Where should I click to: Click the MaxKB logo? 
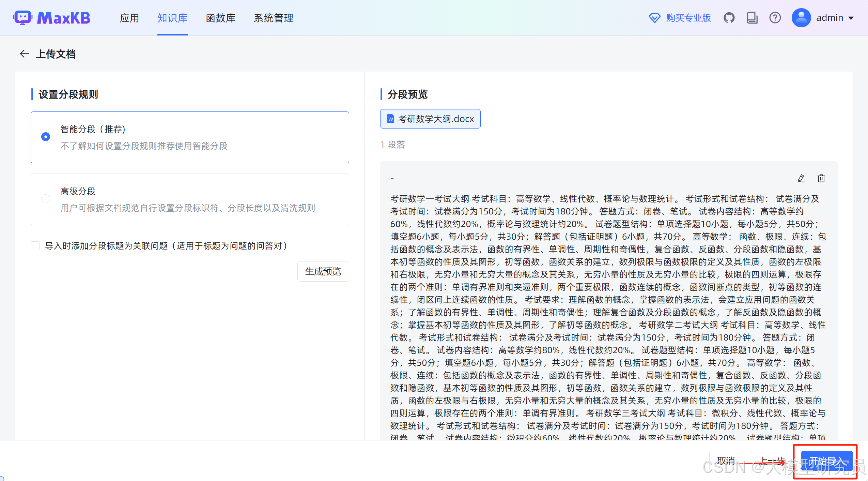tap(52, 18)
